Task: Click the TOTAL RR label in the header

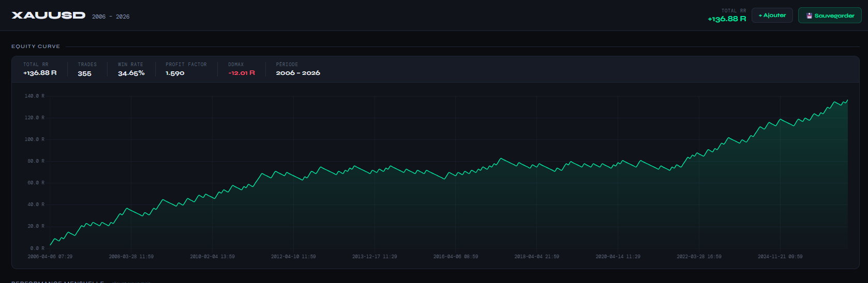Action: (734, 11)
